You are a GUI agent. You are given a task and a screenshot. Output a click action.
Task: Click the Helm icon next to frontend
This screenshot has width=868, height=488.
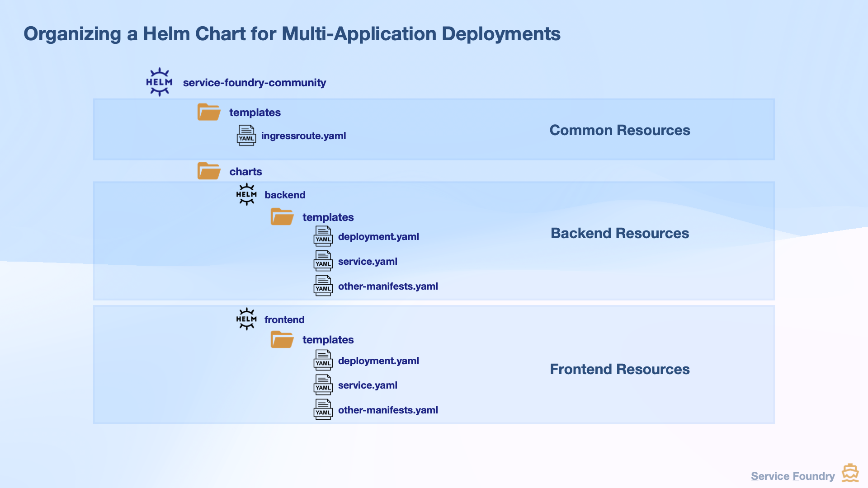tap(246, 319)
